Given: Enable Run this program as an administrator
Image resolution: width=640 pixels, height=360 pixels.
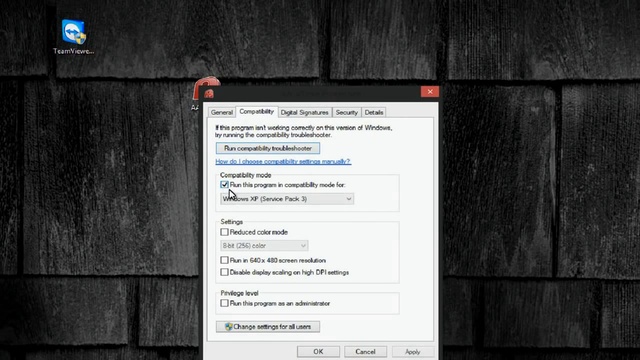Looking at the screenshot, I should (x=224, y=303).
